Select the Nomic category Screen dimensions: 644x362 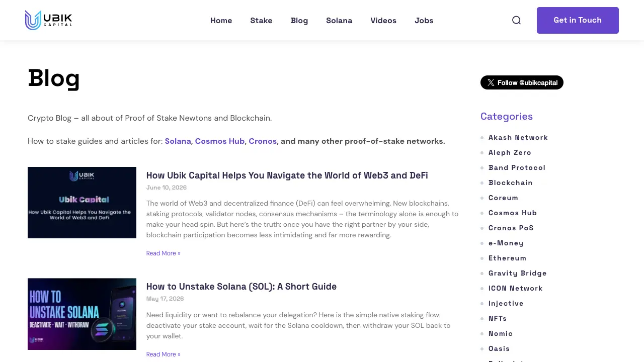(501, 333)
